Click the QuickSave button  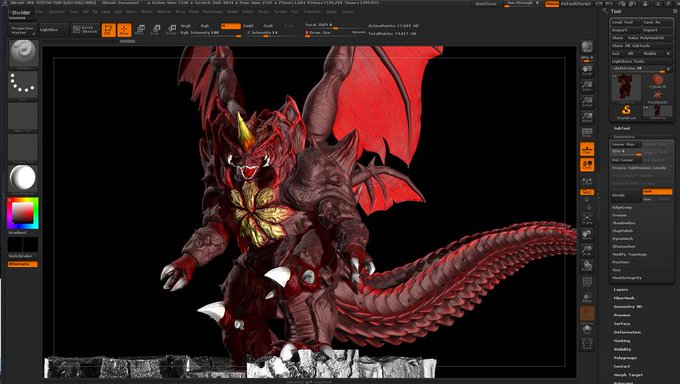click(486, 3)
